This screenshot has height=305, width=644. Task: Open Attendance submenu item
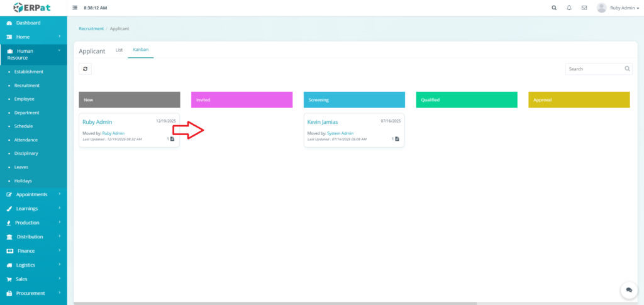[x=26, y=140]
